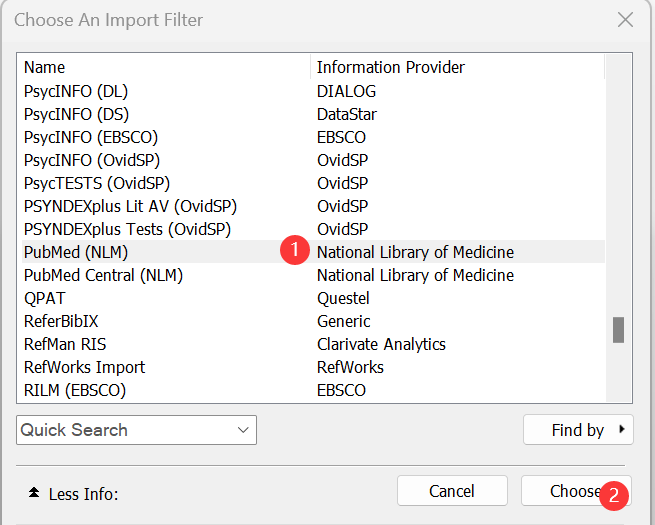Select PsycINFO (EBSCO) in the list
Viewport: 655px width, 525px height.
tap(91, 137)
